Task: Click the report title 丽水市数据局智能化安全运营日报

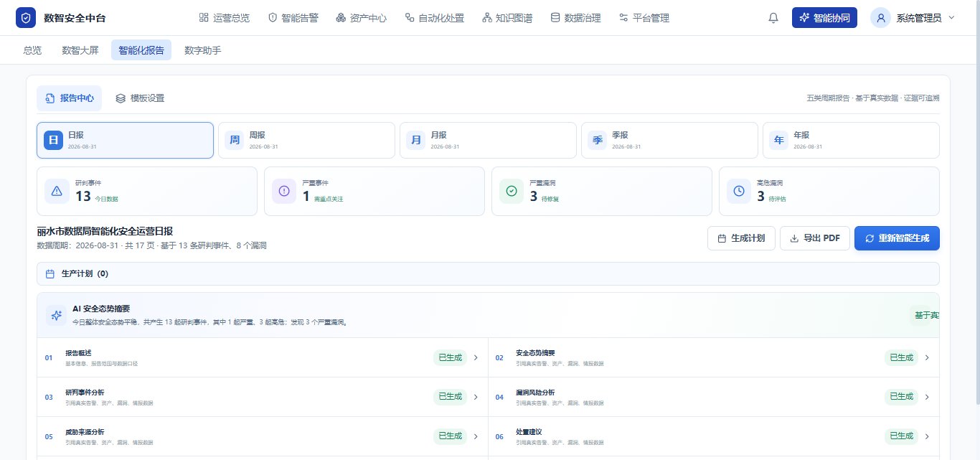Action: pyautogui.click(x=105, y=231)
